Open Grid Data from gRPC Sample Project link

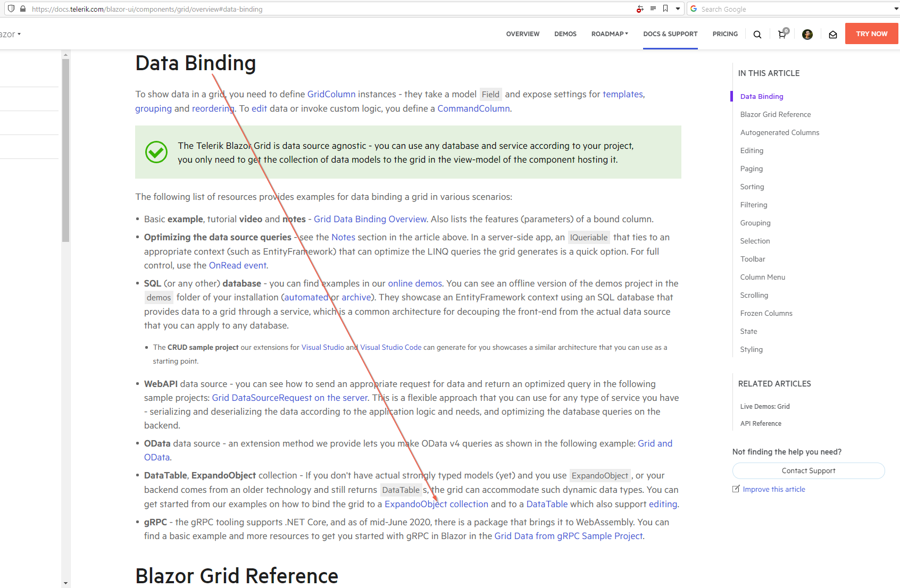[x=569, y=536]
